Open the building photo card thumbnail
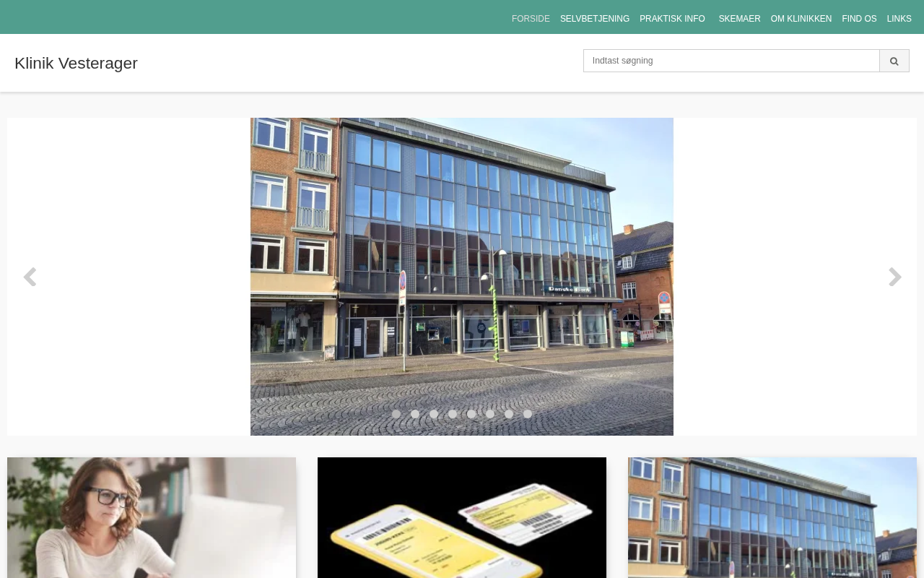 click(772, 517)
